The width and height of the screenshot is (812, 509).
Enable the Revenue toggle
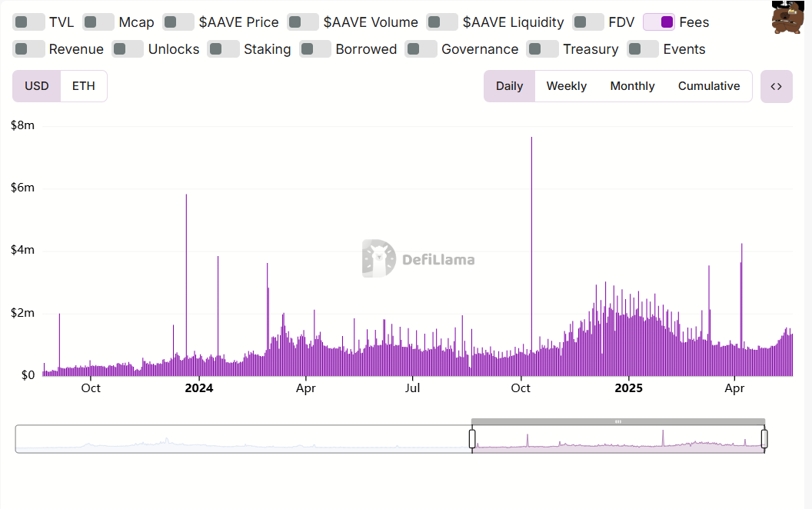click(x=28, y=49)
